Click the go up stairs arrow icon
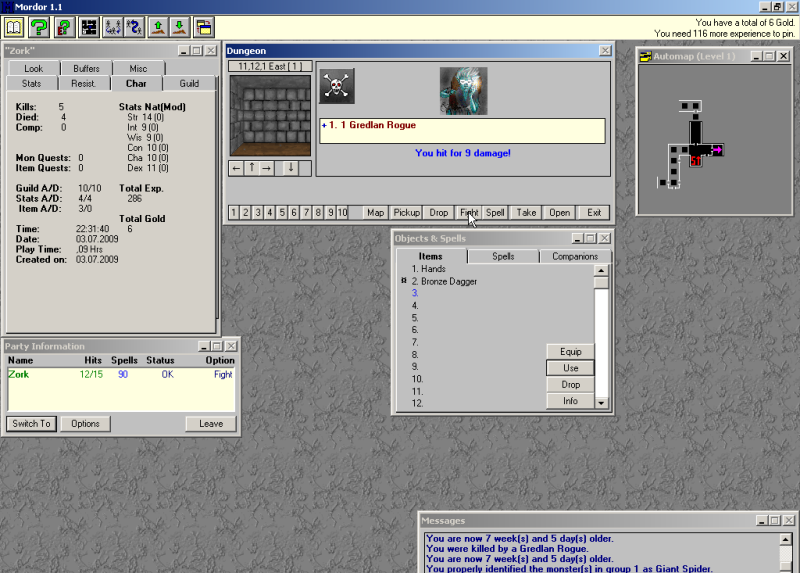 (x=157, y=27)
